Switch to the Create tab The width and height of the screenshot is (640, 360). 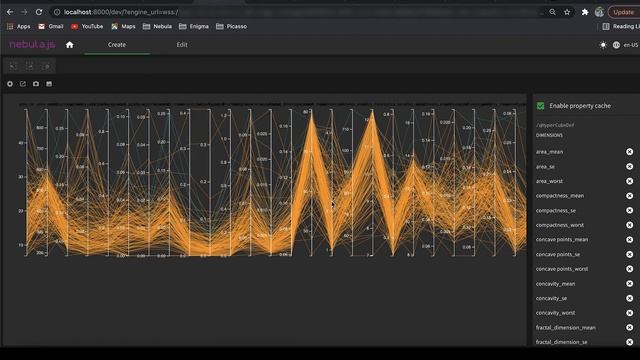[117, 45]
